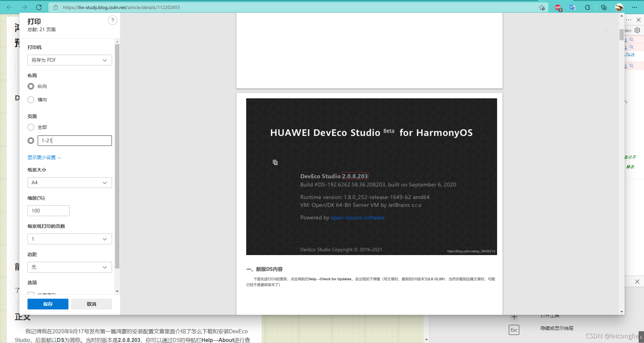Close the DevTools bottom drawer
Screen dimensions: 644x343
click(637, 282)
